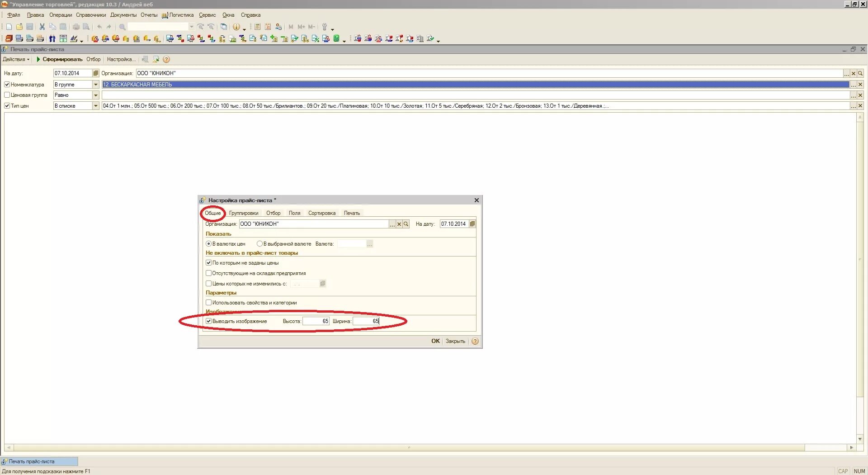Screen dimensions: 868x475
Task: Click the Print icon in the standard toolbar
Action: (x=76, y=27)
